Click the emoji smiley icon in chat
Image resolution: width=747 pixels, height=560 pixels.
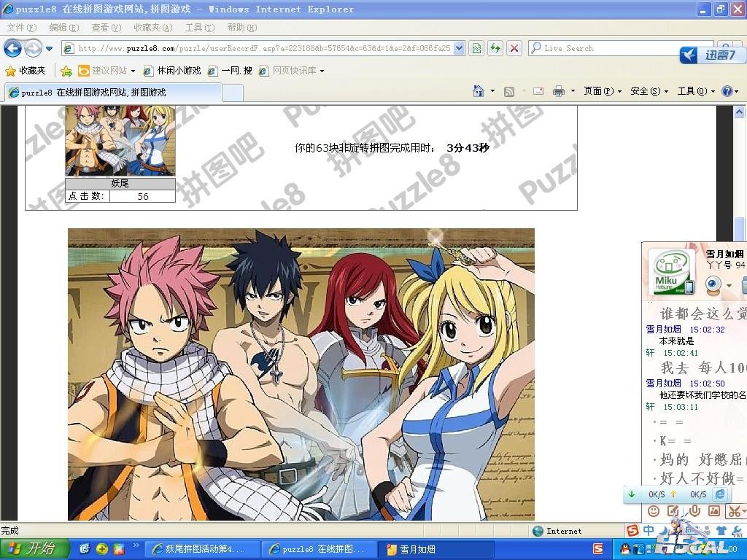coord(654,511)
